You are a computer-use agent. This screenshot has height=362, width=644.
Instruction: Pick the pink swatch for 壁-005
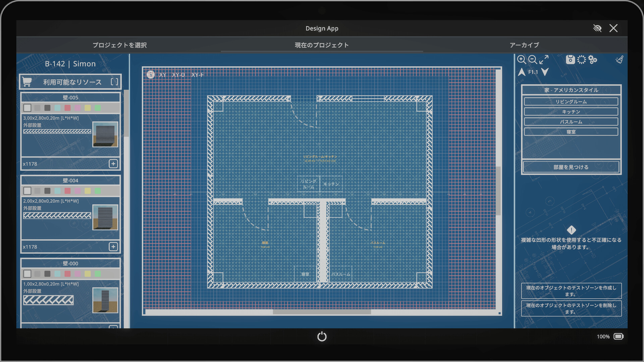[x=77, y=108]
